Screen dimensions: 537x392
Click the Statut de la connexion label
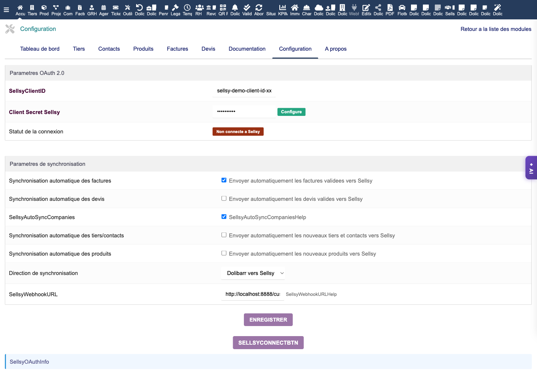coord(36,132)
